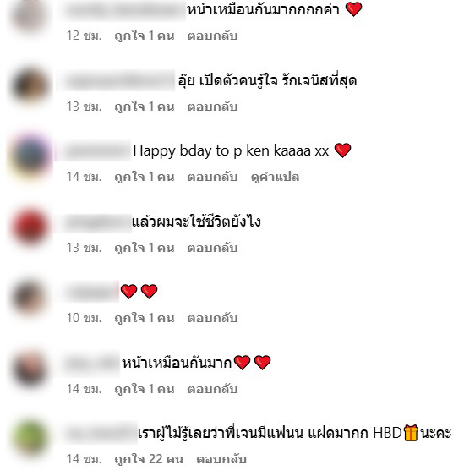Click the gift emoji in the HBD comment

tap(411, 433)
